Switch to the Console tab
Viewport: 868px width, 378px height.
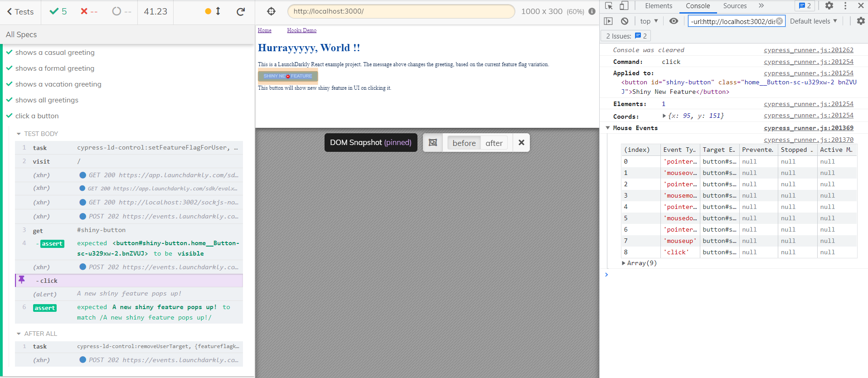(x=698, y=6)
